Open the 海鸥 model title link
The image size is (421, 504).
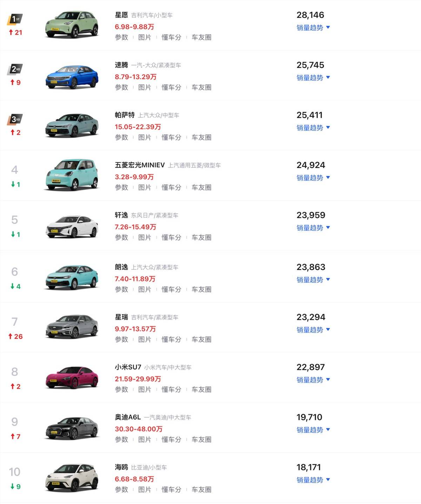click(x=121, y=467)
